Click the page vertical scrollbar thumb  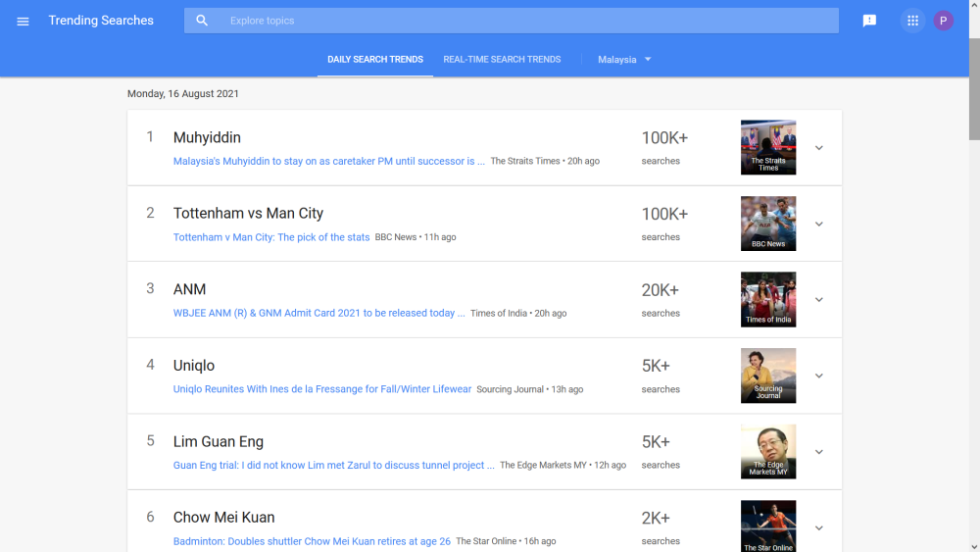(x=974, y=89)
